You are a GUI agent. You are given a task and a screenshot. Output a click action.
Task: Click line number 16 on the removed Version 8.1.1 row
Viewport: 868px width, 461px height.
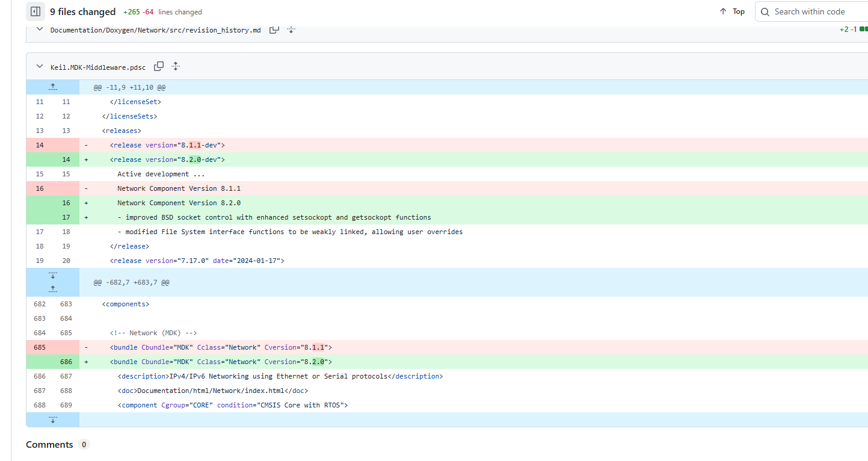coord(40,188)
